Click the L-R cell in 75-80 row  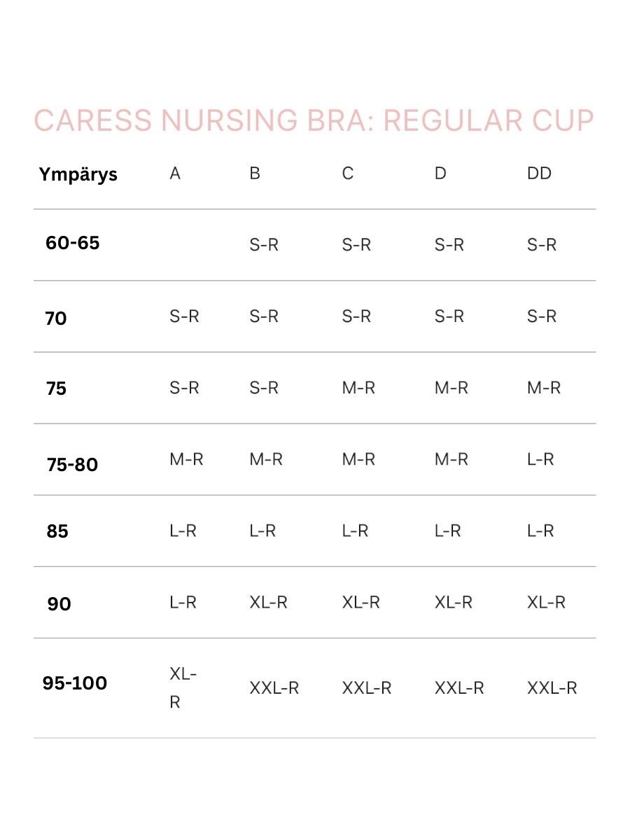coord(540,459)
